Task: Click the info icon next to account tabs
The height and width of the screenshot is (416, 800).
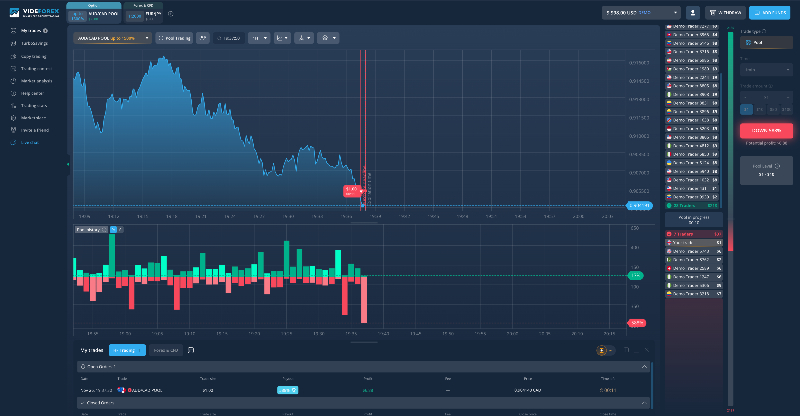Action: coord(170,14)
